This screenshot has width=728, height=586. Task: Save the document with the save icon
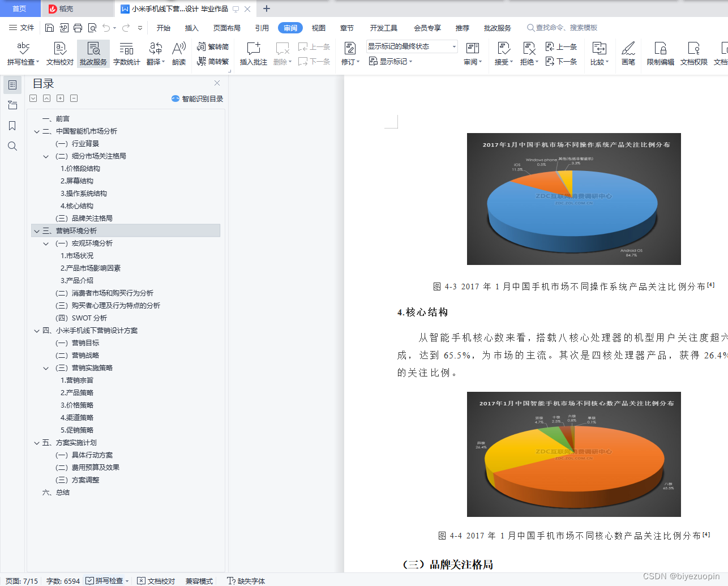50,28
